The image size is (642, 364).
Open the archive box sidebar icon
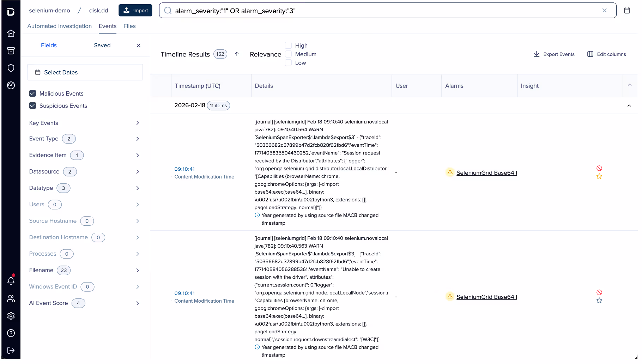point(11,51)
